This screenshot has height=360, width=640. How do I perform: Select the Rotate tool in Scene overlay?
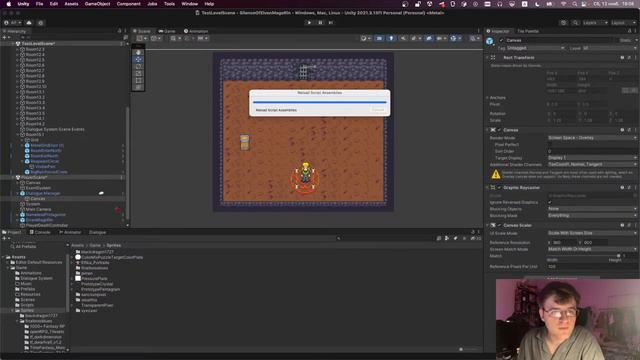[x=138, y=66]
